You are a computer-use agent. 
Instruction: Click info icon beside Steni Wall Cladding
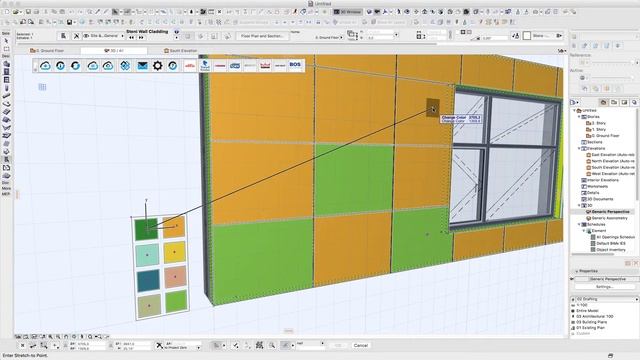point(177,31)
